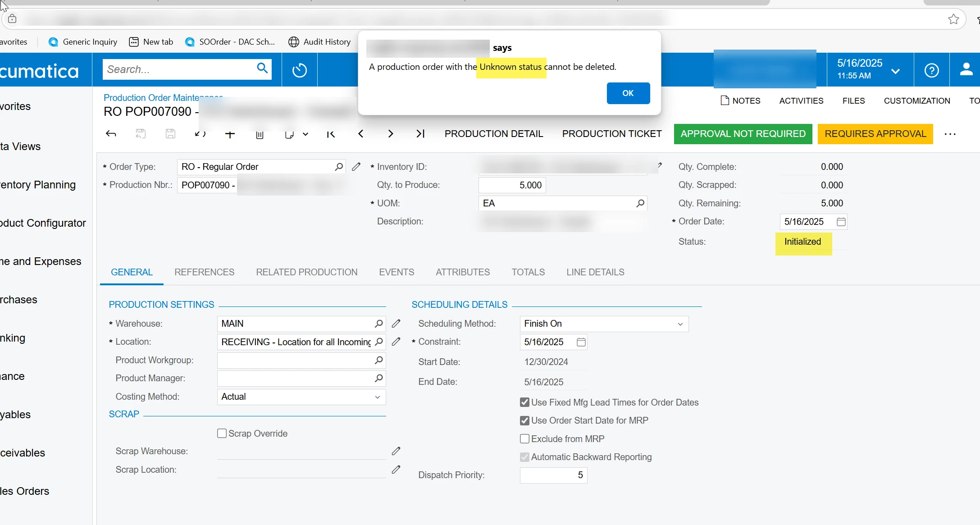Viewport: 980px width, 525px height.
Task: Click the Dispatch Priority input field
Action: [x=553, y=475]
